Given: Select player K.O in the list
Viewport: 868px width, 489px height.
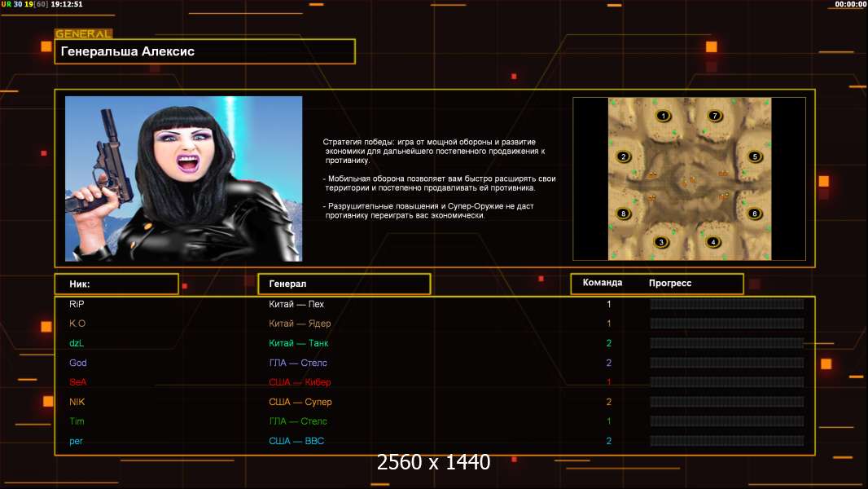Looking at the screenshot, I should [x=77, y=324].
